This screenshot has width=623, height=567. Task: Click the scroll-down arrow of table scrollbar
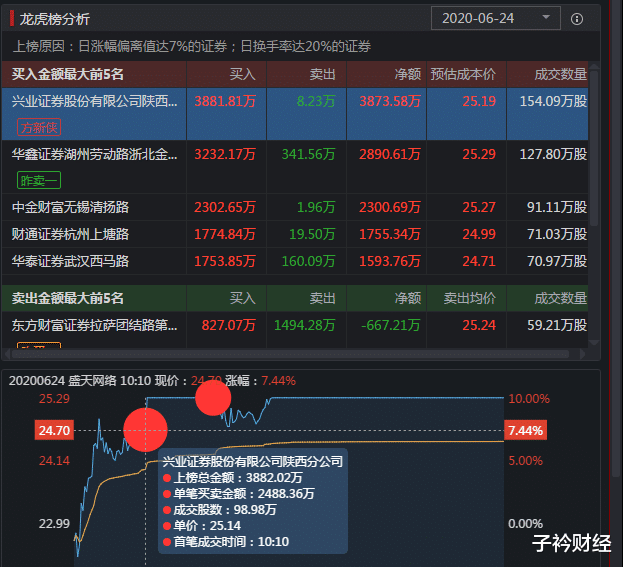[x=594, y=343]
